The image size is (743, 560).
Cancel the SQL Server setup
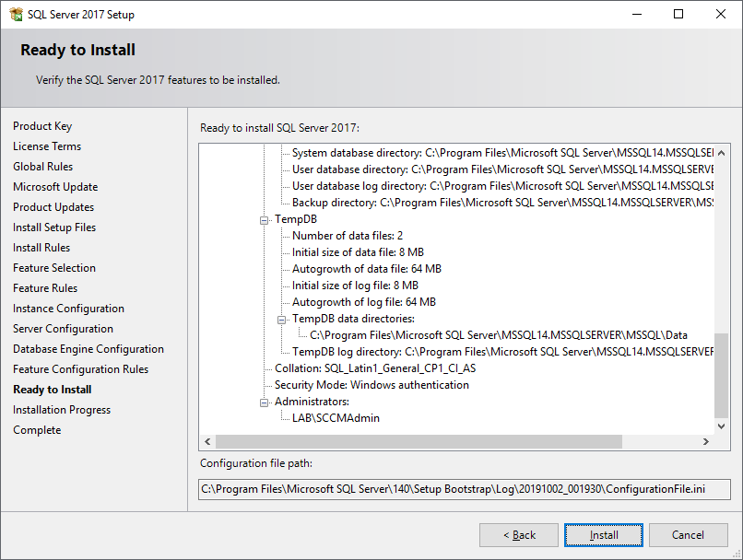(x=688, y=535)
